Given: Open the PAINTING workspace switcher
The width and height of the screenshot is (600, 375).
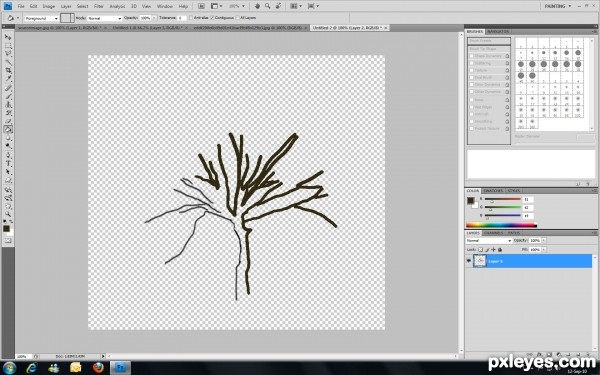Looking at the screenshot, I should (x=558, y=6).
